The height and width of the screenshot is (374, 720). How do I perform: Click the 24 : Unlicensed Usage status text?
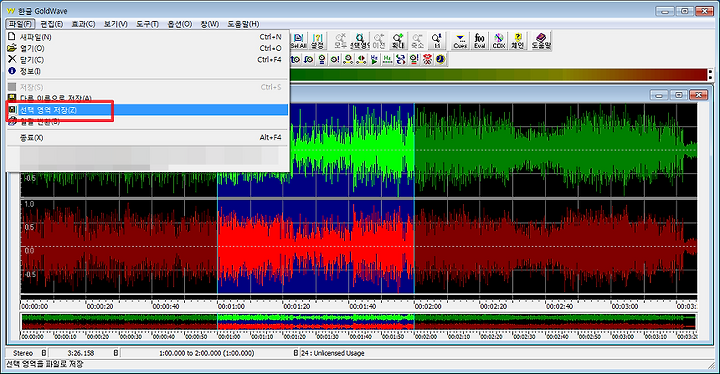tap(332, 353)
